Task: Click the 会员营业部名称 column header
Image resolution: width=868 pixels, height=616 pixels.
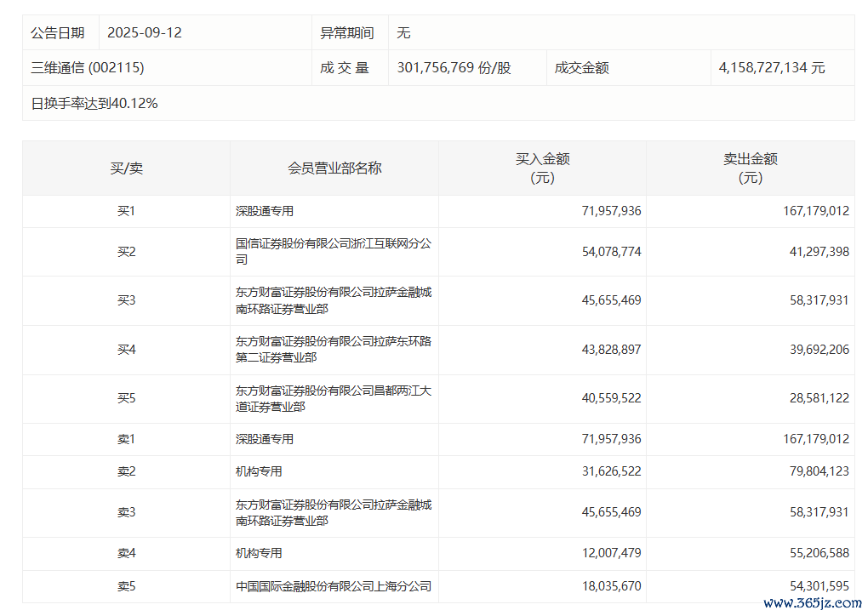Action: [334, 168]
